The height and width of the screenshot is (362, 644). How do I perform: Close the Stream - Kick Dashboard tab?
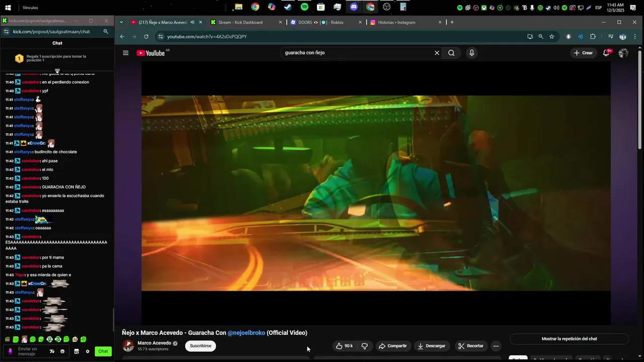(280, 22)
